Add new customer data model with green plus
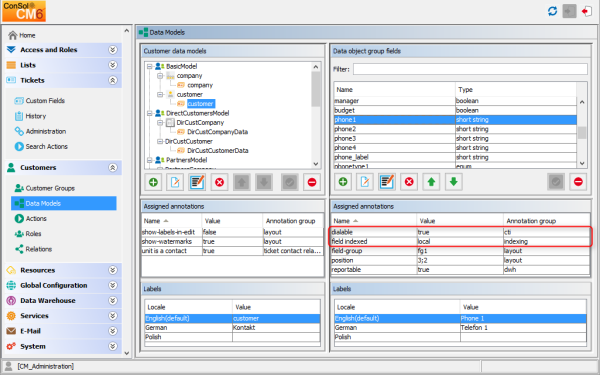Screen dimensions: 600x375 (x=153, y=182)
